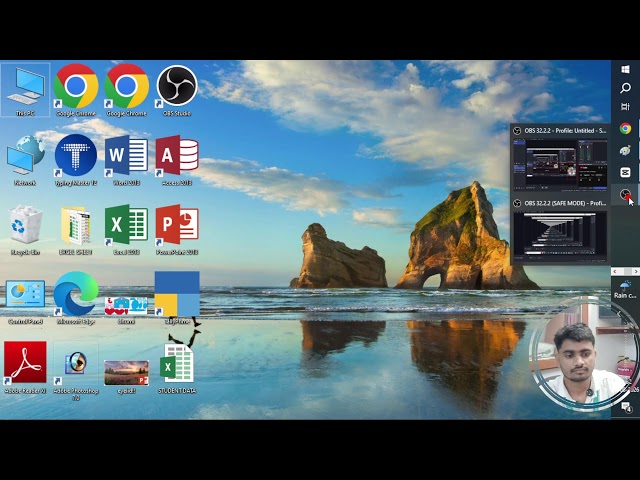Switch to Chrome in the taskbar
The image size is (640, 480).
[x=625, y=129]
